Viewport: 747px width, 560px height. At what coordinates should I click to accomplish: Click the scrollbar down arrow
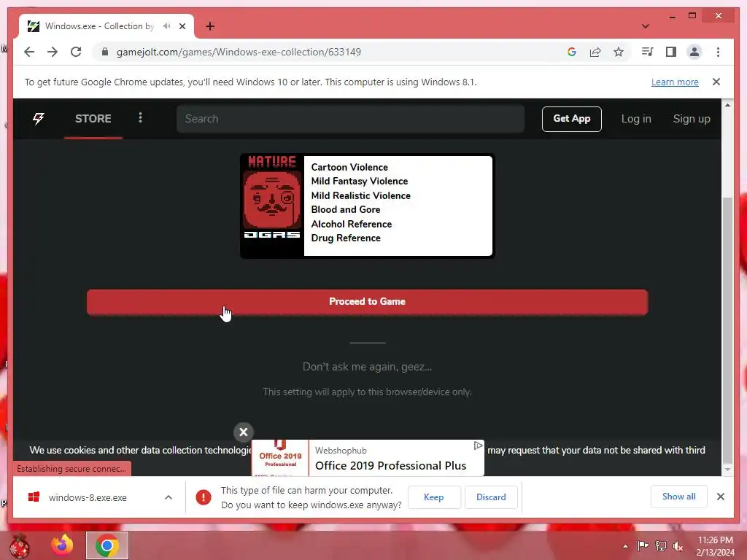coord(727,470)
